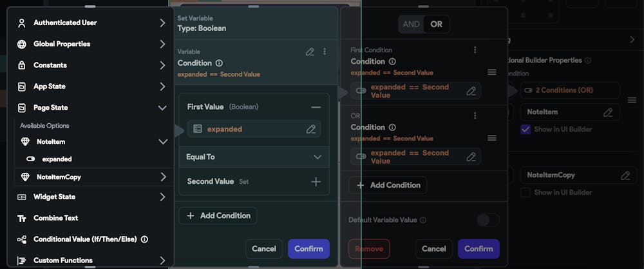644x269 pixels.
Task: Toggle Default Variable Value switch
Action: click(488, 220)
